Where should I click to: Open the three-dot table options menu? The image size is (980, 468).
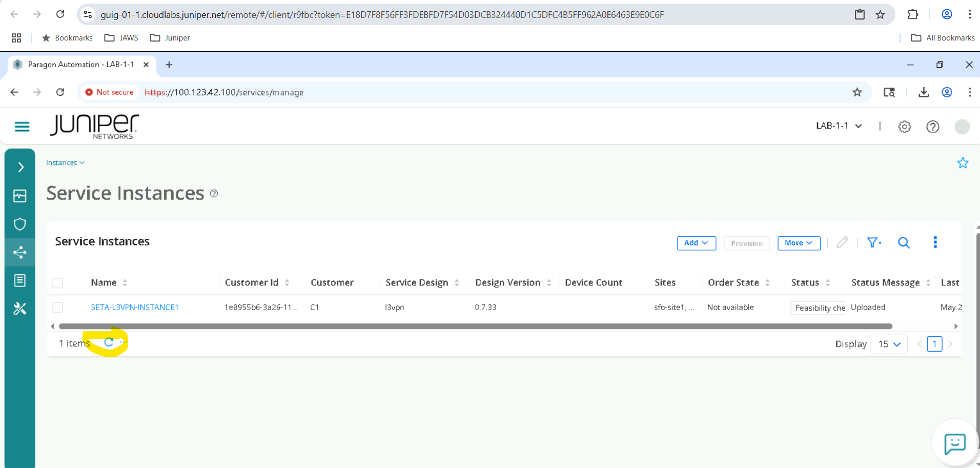935,242
